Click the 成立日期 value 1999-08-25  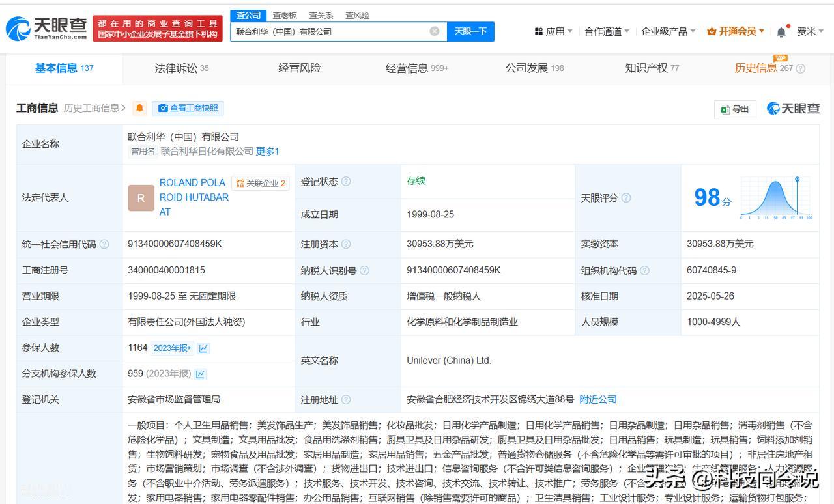[x=431, y=215]
